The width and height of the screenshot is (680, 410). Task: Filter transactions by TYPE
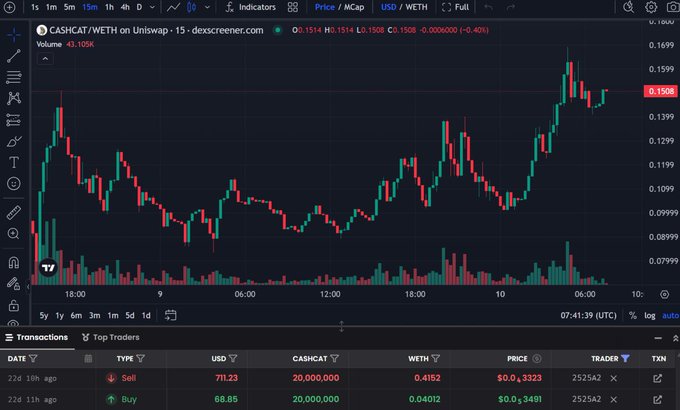[140, 358]
